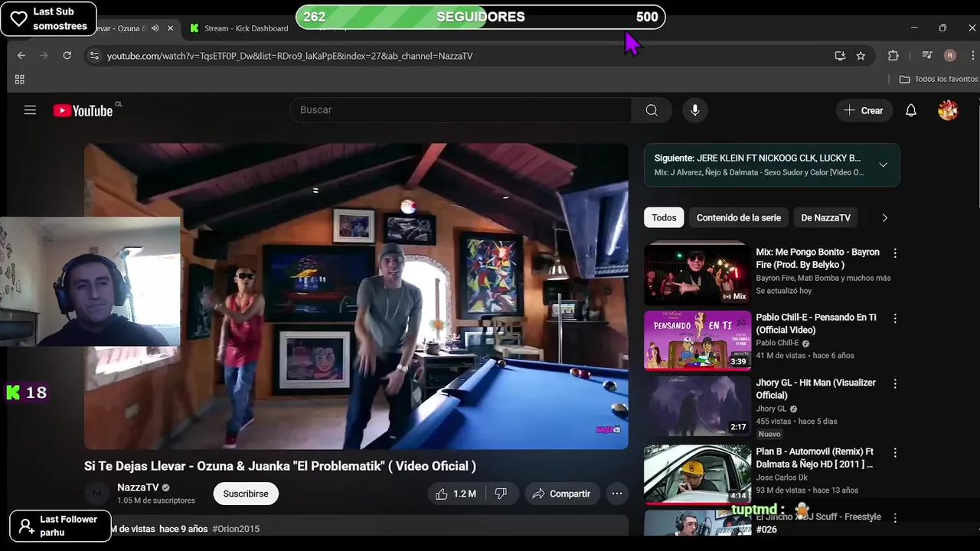Open Me Pongo Bonito mix thumbnail
980x551 pixels.
tap(697, 274)
